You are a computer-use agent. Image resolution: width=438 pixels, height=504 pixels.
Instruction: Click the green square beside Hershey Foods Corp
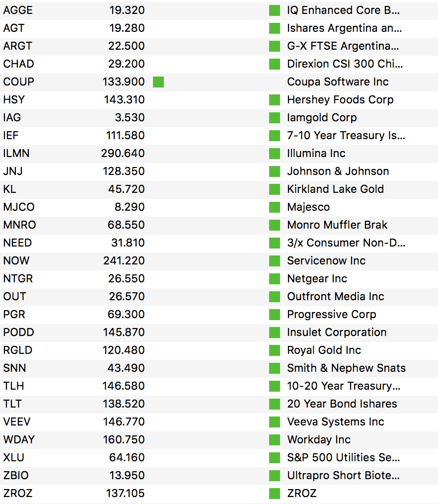click(275, 100)
